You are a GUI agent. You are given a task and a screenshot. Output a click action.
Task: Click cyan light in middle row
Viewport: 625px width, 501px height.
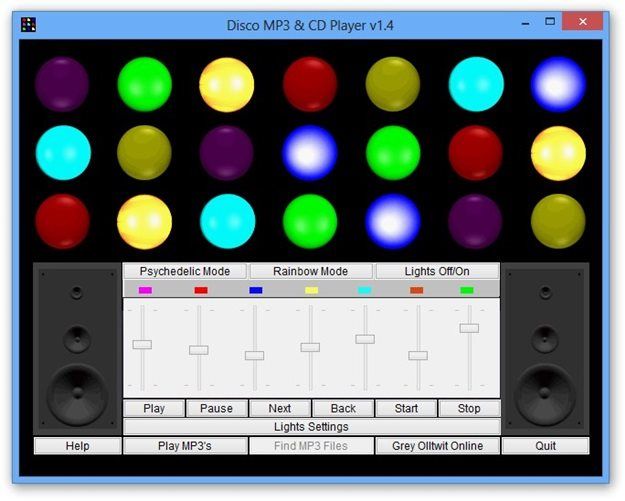point(63,153)
